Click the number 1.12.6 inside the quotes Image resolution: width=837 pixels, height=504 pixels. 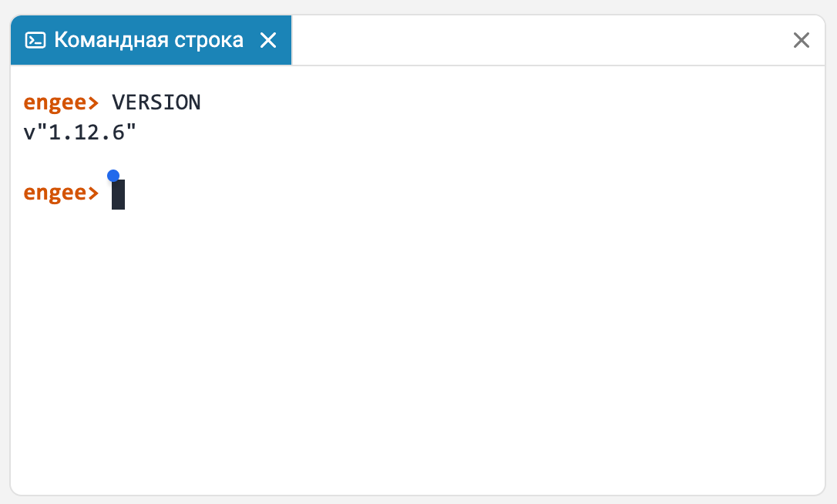[86, 133]
